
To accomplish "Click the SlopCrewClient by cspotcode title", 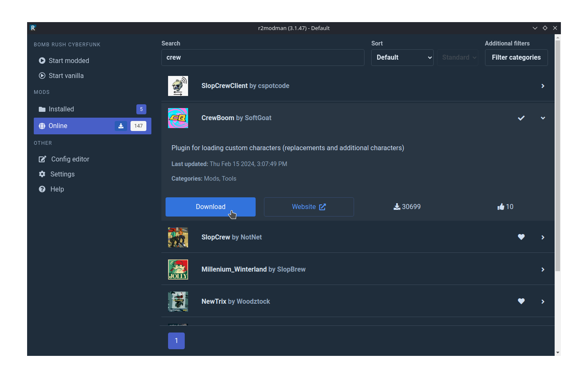I will 245,86.
